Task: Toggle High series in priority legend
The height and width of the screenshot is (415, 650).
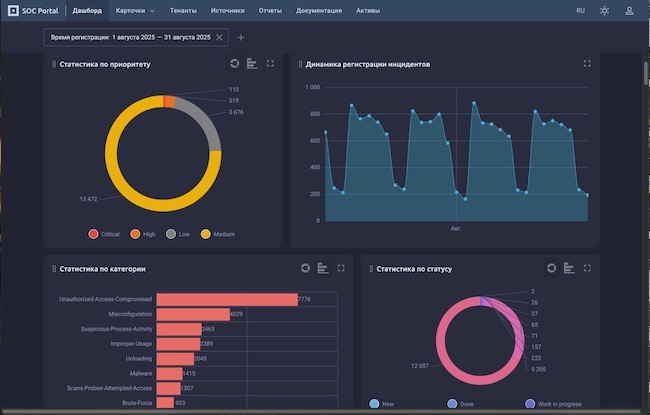Action: point(142,234)
